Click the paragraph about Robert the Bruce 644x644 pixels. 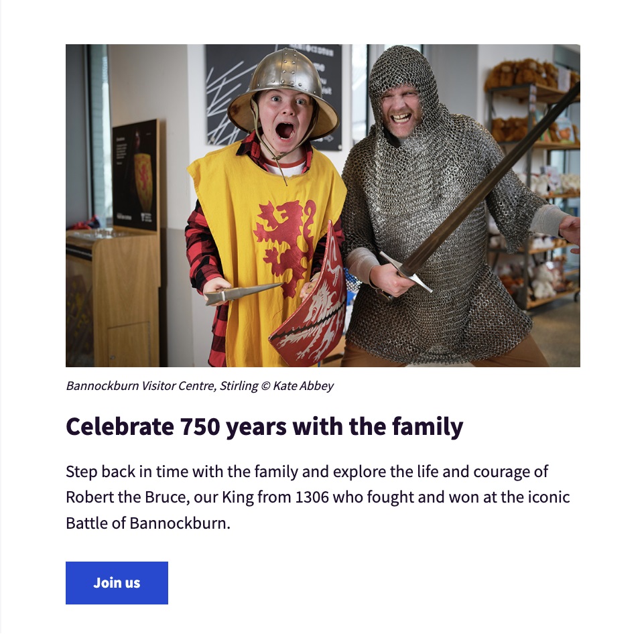(x=318, y=497)
